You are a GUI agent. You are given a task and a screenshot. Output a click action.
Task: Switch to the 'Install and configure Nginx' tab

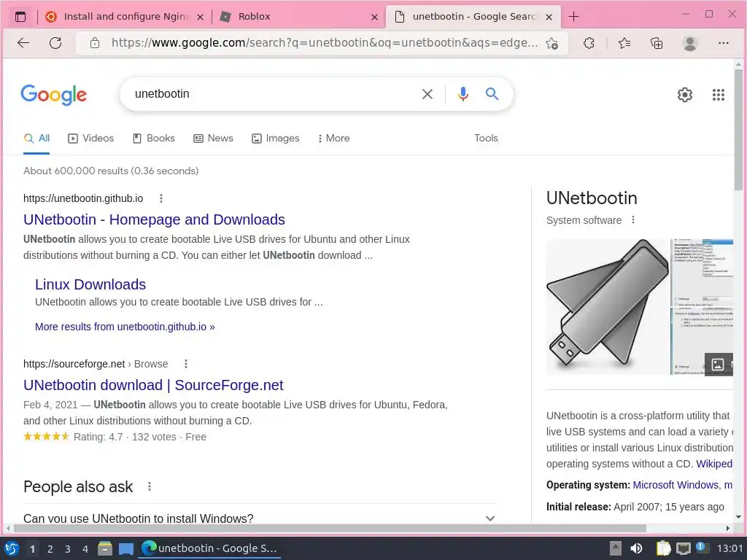[125, 17]
